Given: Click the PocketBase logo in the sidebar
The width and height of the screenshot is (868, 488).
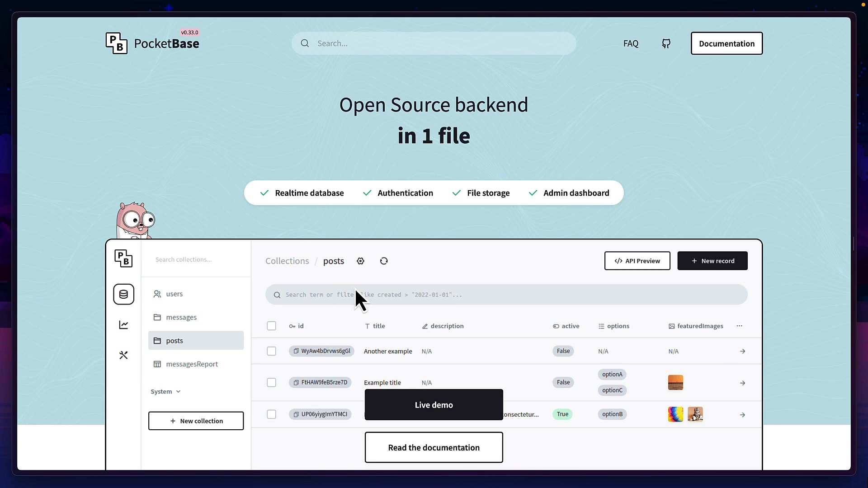Looking at the screenshot, I should click(x=123, y=258).
